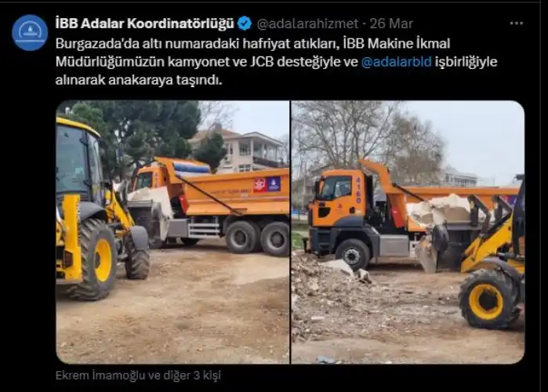
Task: Click the tweet text beginning with Burgazada'da
Action: tap(276, 62)
